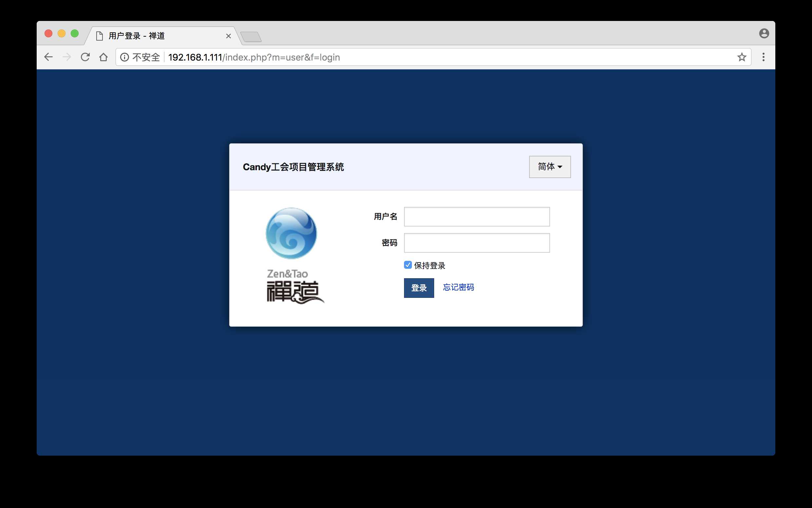Click the 用户名 label
Image resolution: width=812 pixels, height=508 pixels.
coord(385,217)
